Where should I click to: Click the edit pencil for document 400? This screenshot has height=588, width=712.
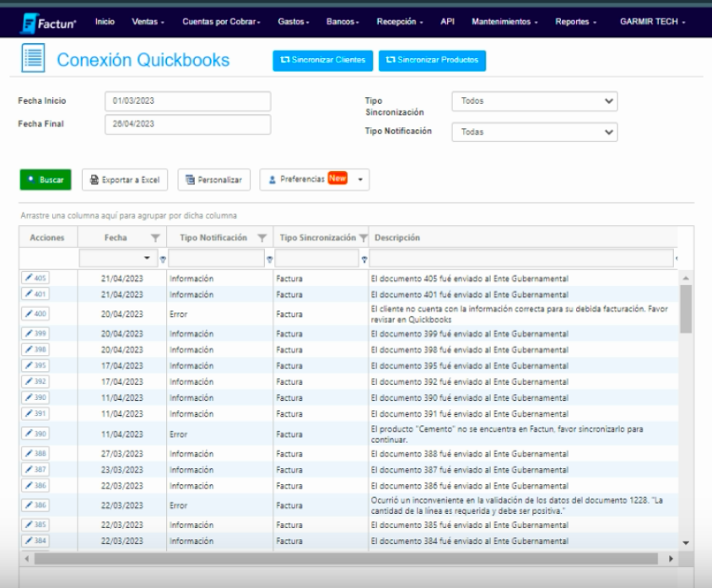35,313
